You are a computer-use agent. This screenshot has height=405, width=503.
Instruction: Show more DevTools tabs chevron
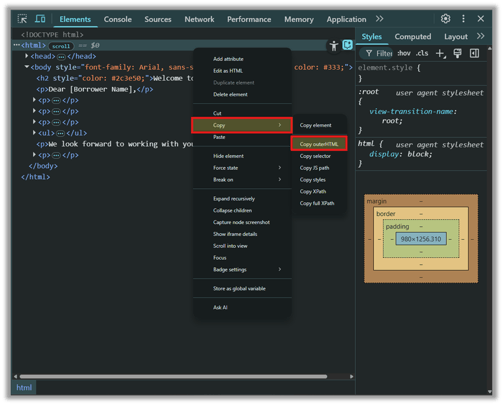click(379, 19)
